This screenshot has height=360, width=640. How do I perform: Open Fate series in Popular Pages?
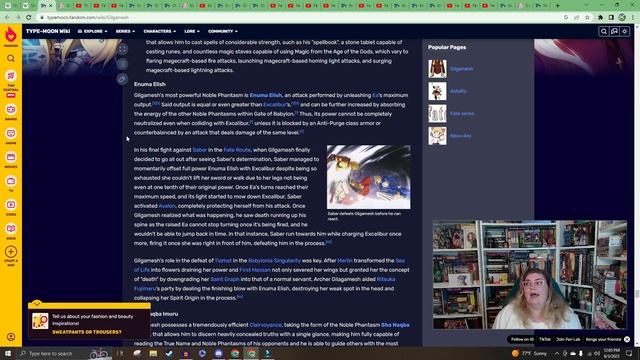(x=462, y=113)
